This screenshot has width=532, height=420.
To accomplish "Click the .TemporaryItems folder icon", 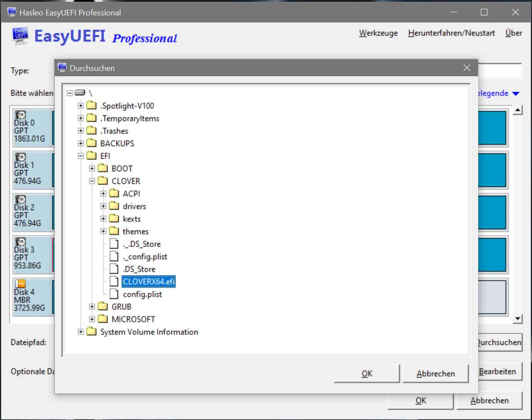I will pyautogui.click(x=91, y=118).
